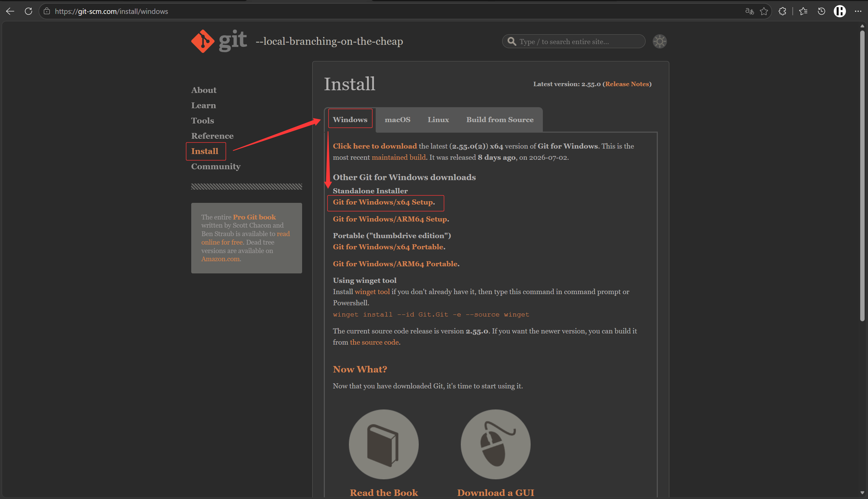The height and width of the screenshot is (499, 868).
Task: Download Git for Windows/x64 Portable
Action: point(388,247)
